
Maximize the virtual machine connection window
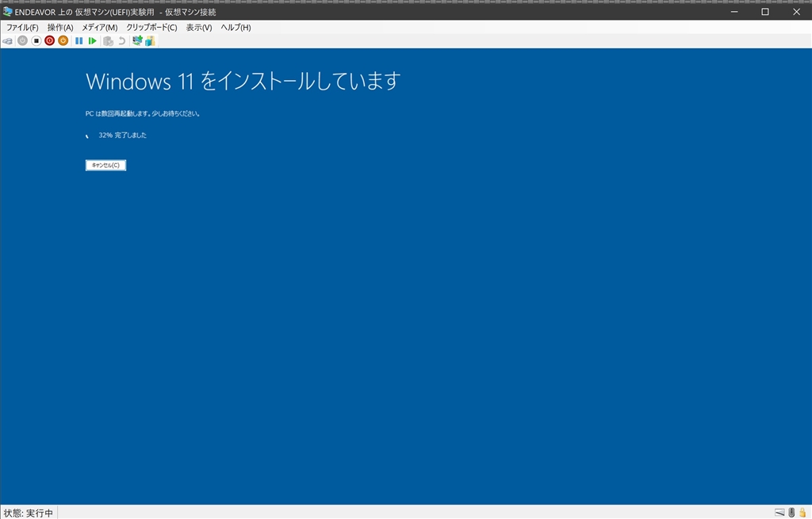point(765,11)
